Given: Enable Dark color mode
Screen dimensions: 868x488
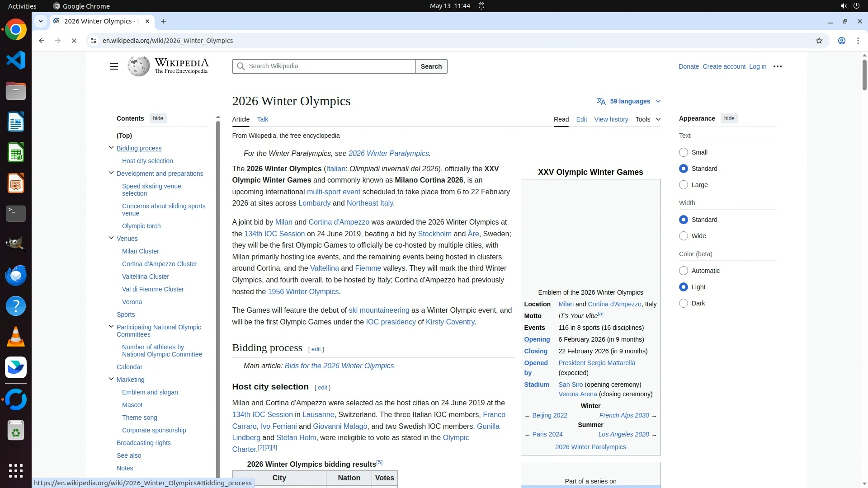Looking at the screenshot, I should tap(683, 303).
